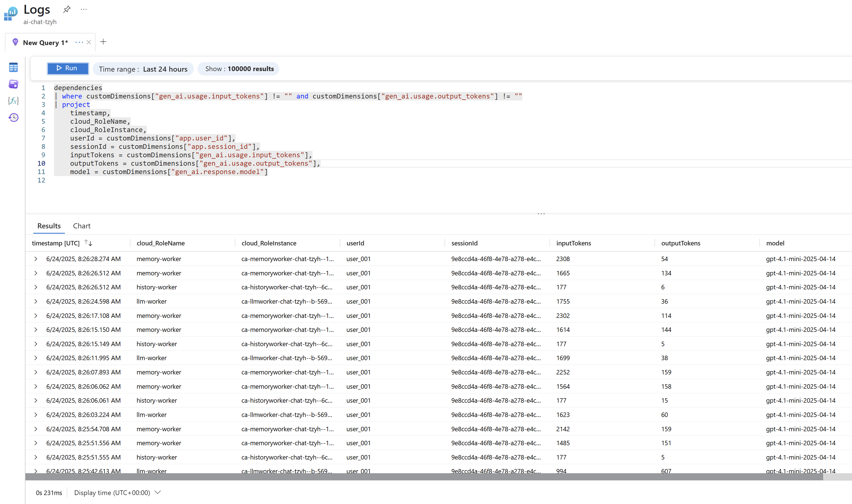Expand the 8:26:24.598 AM llm-worker row
852x504 pixels.
coord(36,301)
